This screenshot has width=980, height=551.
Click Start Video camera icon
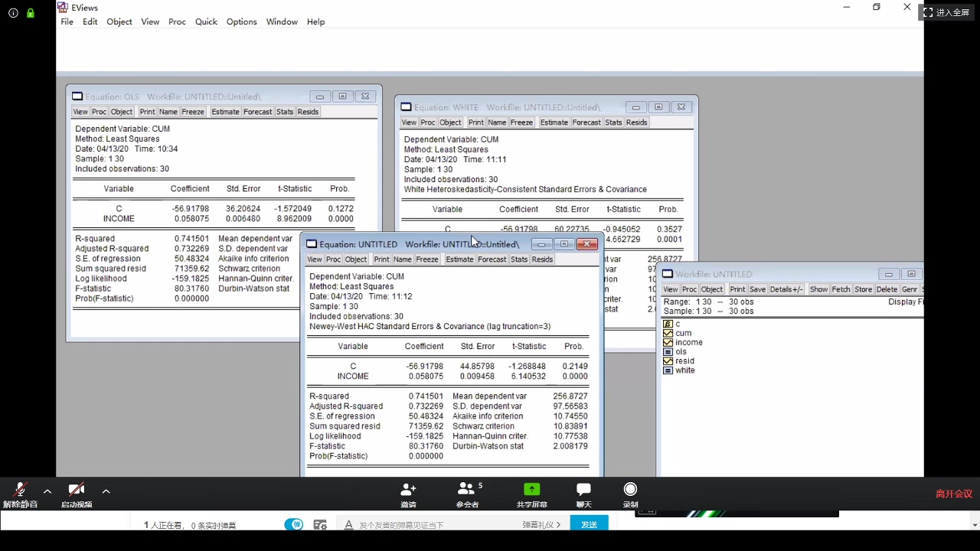pyautogui.click(x=76, y=490)
